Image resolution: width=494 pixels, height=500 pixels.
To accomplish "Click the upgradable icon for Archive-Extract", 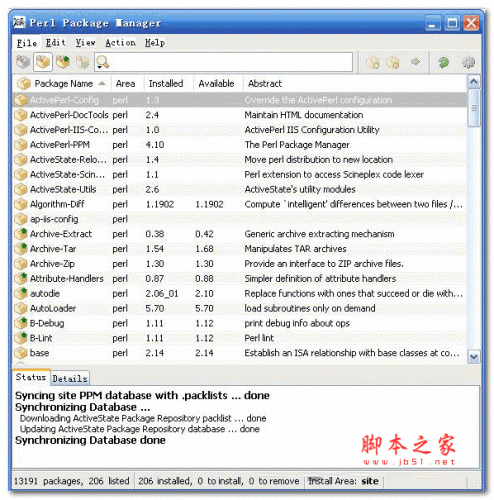I will click(x=21, y=234).
